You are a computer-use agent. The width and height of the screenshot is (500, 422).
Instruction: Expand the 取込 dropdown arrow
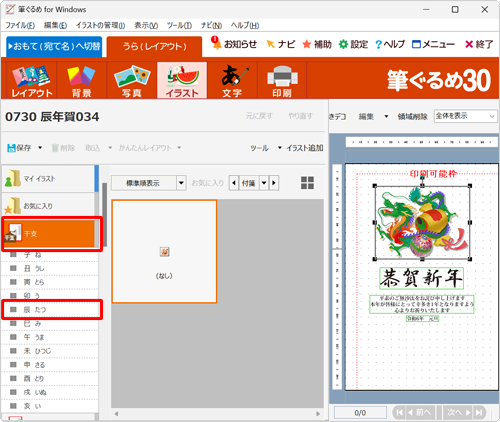(x=110, y=148)
